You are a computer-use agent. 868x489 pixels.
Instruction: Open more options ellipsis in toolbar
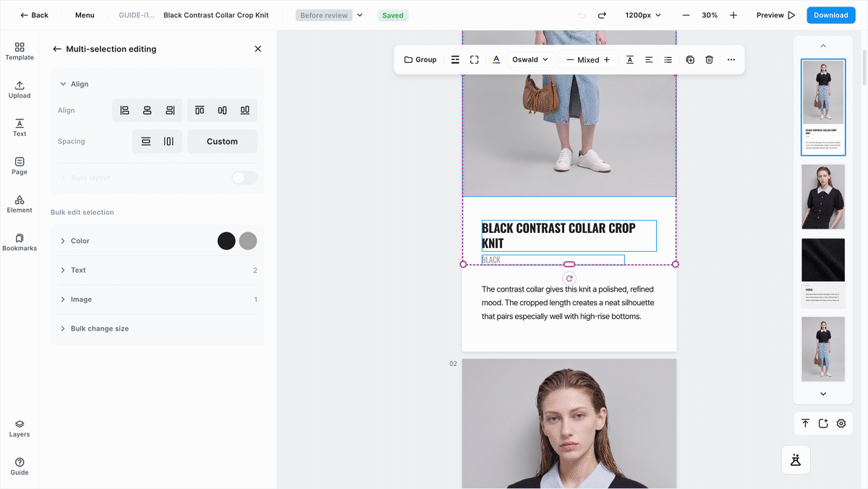coord(731,60)
